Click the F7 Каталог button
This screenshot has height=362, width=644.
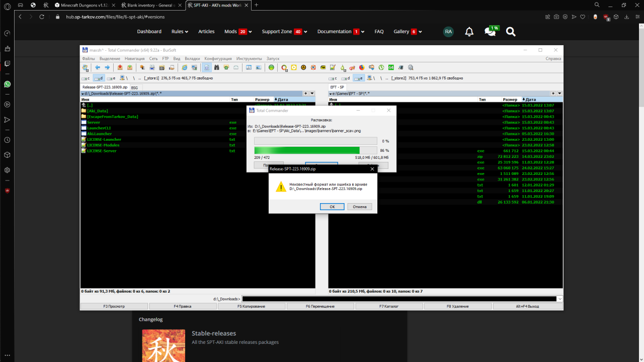click(389, 306)
